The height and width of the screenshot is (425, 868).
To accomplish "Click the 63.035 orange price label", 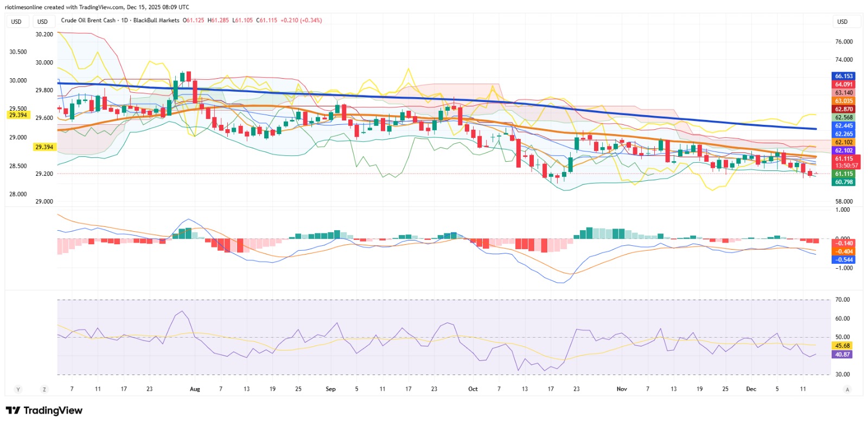I will [x=844, y=101].
